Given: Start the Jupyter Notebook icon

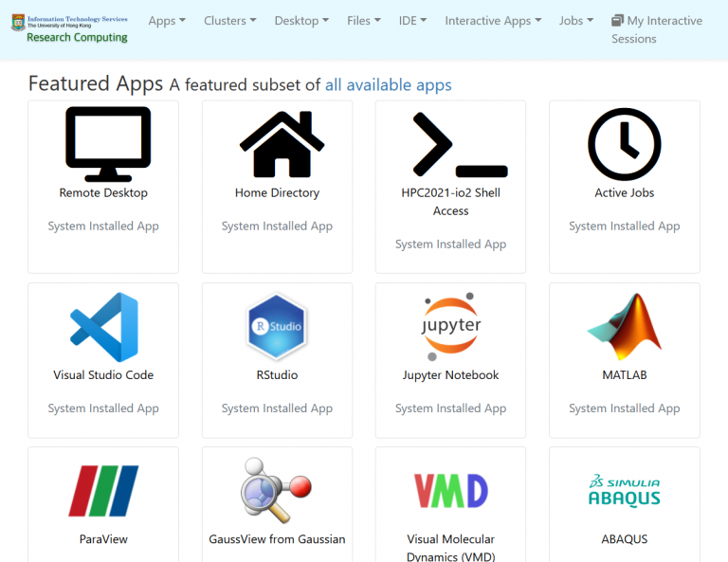Looking at the screenshot, I should pos(450,327).
